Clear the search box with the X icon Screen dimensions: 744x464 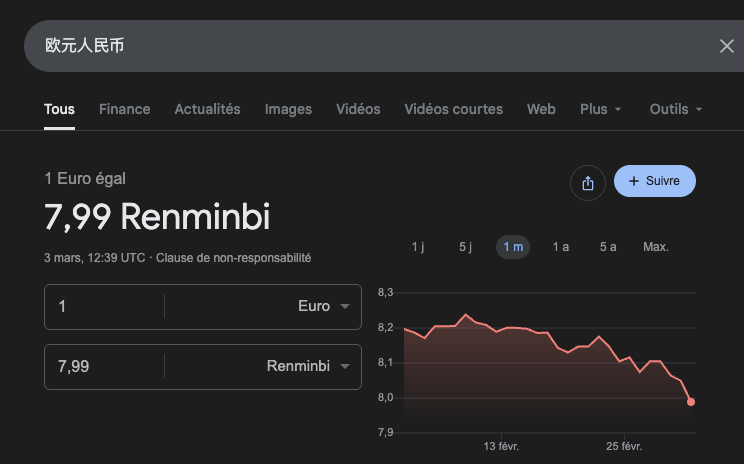click(x=727, y=46)
